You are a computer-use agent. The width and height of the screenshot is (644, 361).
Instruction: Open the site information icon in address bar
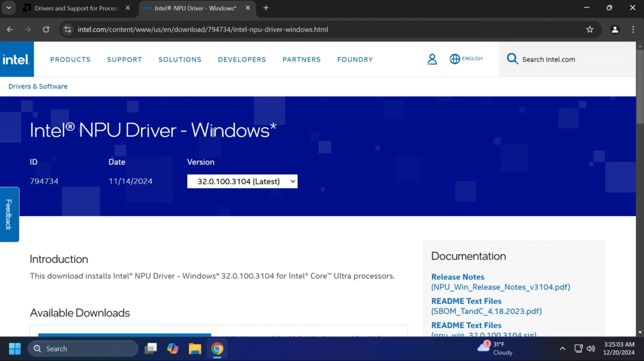[x=68, y=30]
